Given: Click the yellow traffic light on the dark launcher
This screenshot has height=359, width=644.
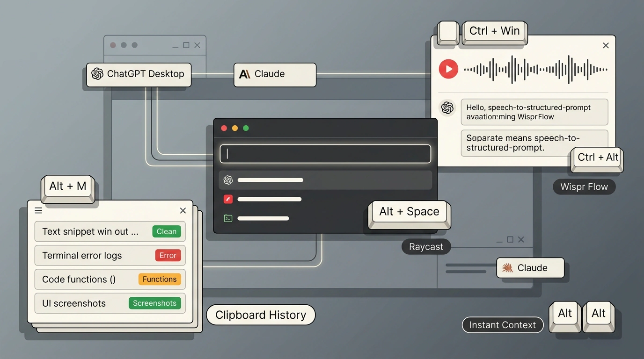Looking at the screenshot, I should 235,128.
